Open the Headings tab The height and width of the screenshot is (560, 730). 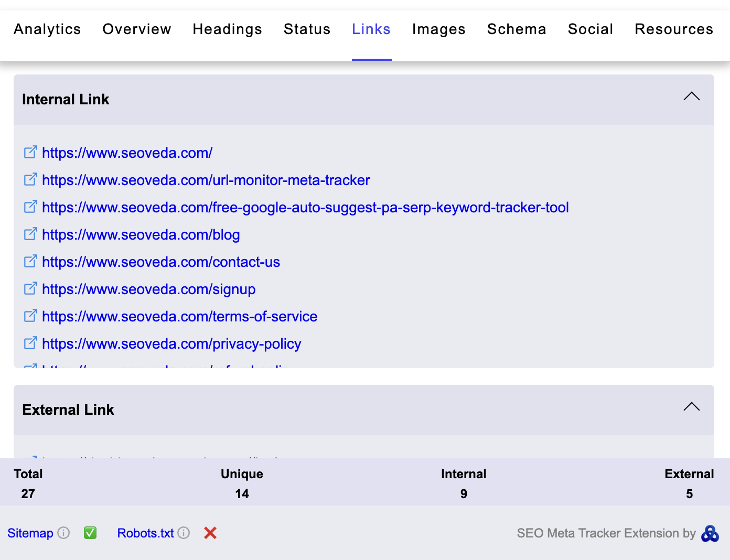click(227, 29)
